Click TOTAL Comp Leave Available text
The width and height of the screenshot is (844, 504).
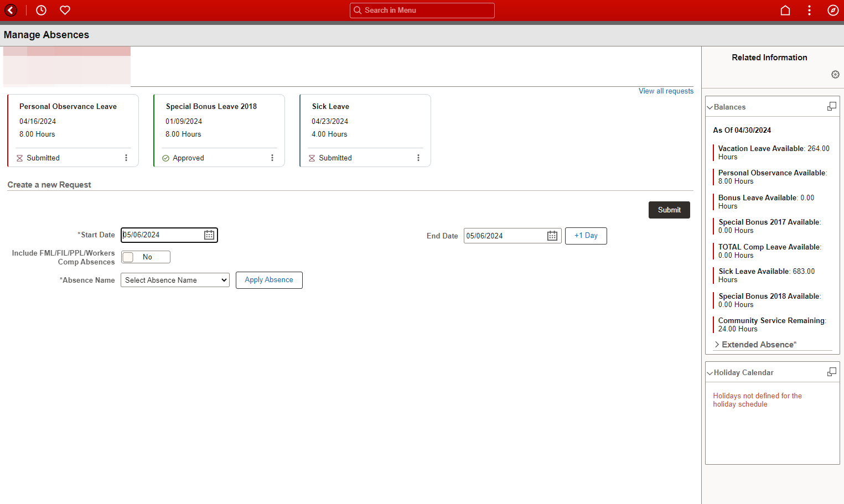770,251
